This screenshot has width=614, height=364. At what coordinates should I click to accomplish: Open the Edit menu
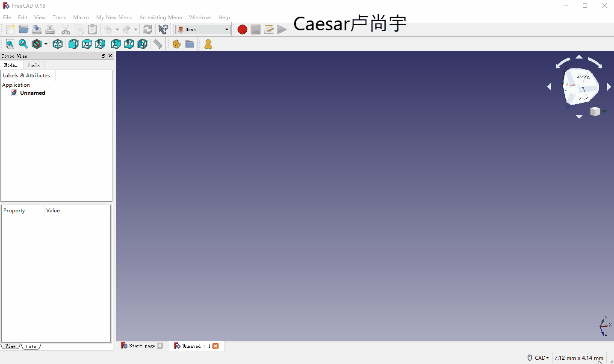23,18
